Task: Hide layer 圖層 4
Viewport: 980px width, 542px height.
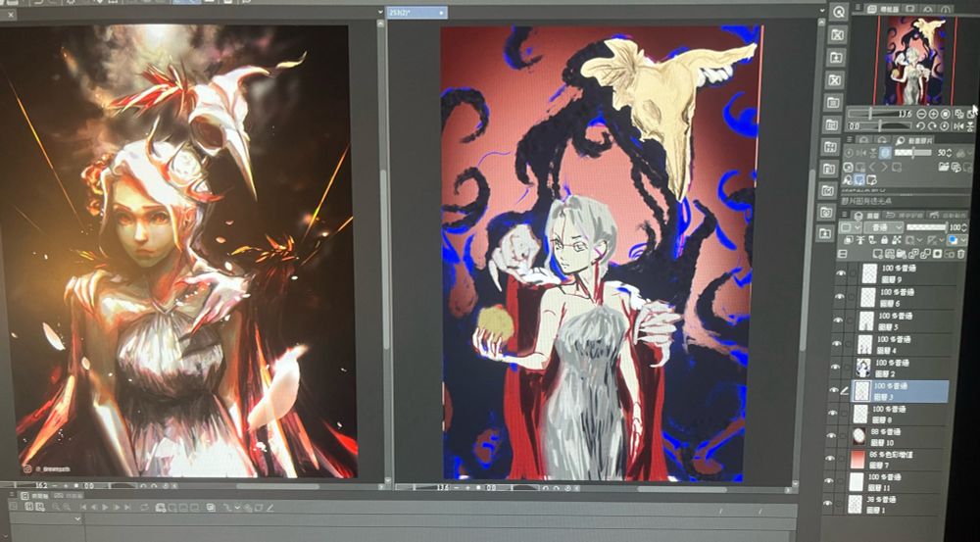Action: click(x=838, y=343)
